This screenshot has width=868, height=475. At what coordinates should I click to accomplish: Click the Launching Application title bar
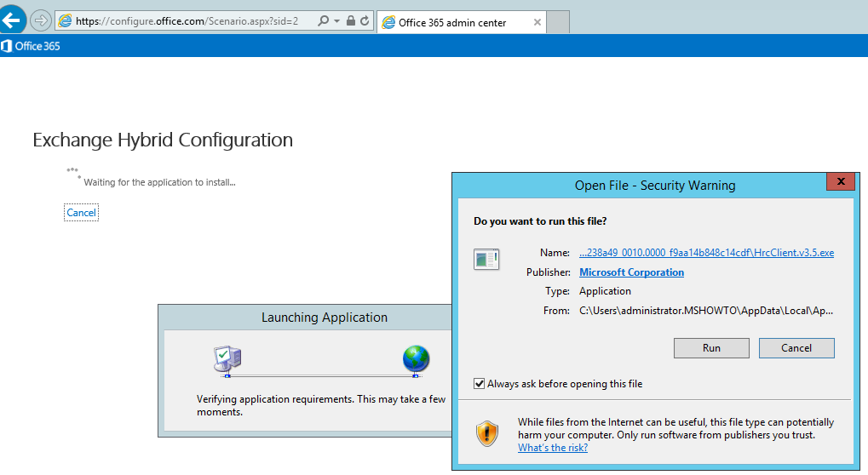pyautogui.click(x=306, y=318)
